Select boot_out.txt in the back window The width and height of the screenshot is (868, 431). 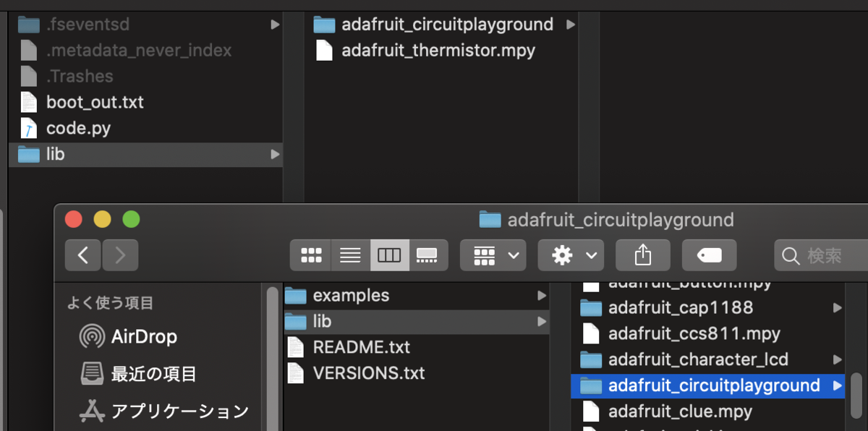[x=145, y=102]
